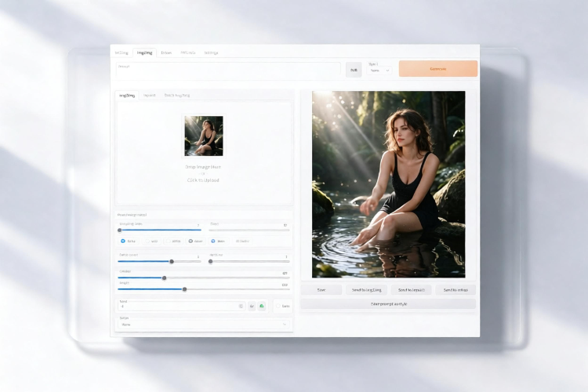The width and height of the screenshot is (588, 392).
Task: Select the fourth radio option in the sampler row
Action: click(x=195, y=241)
